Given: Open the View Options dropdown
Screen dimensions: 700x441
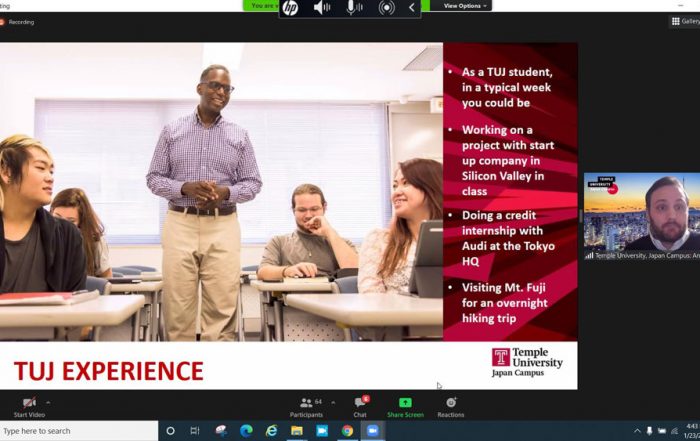Looking at the screenshot, I should point(465,6).
